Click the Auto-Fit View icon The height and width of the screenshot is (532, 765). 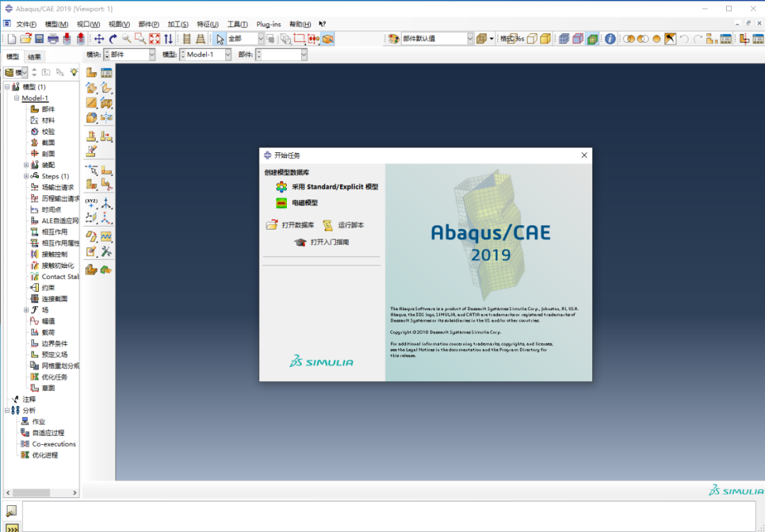point(154,39)
